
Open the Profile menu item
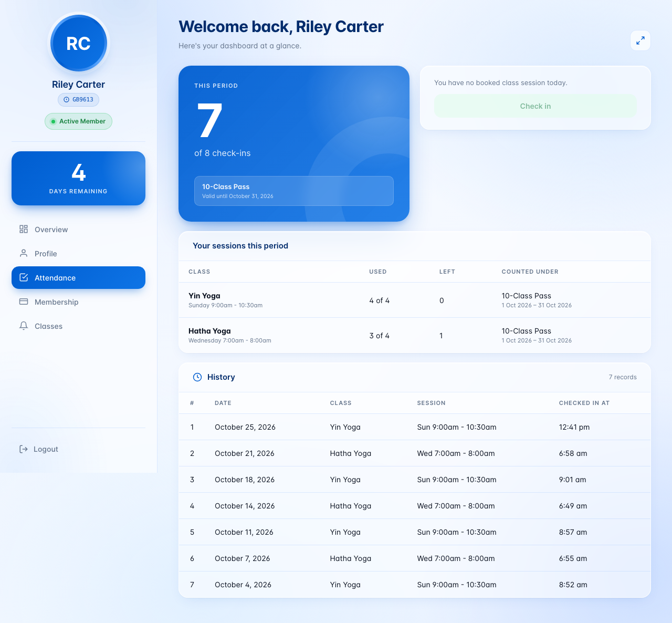[78, 253]
